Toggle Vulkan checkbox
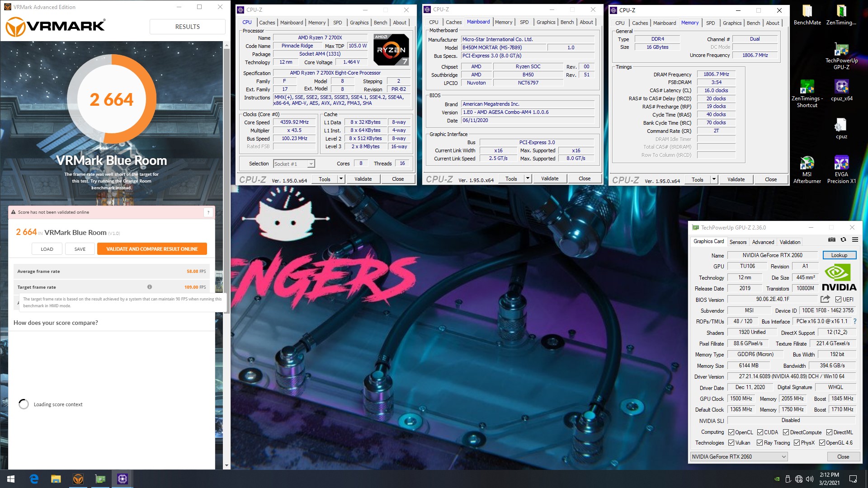This screenshot has height=488, width=868. click(731, 443)
